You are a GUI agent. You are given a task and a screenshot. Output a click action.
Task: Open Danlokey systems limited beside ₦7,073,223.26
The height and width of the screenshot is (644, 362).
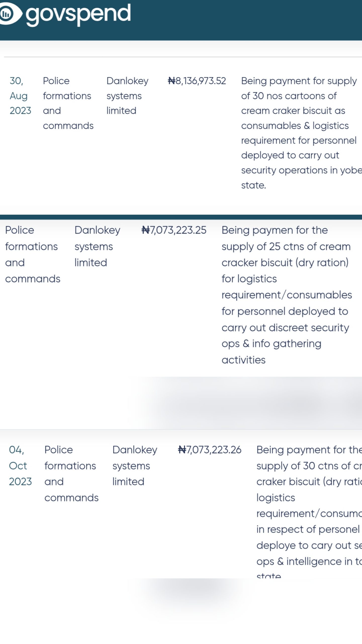pyautogui.click(x=135, y=465)
